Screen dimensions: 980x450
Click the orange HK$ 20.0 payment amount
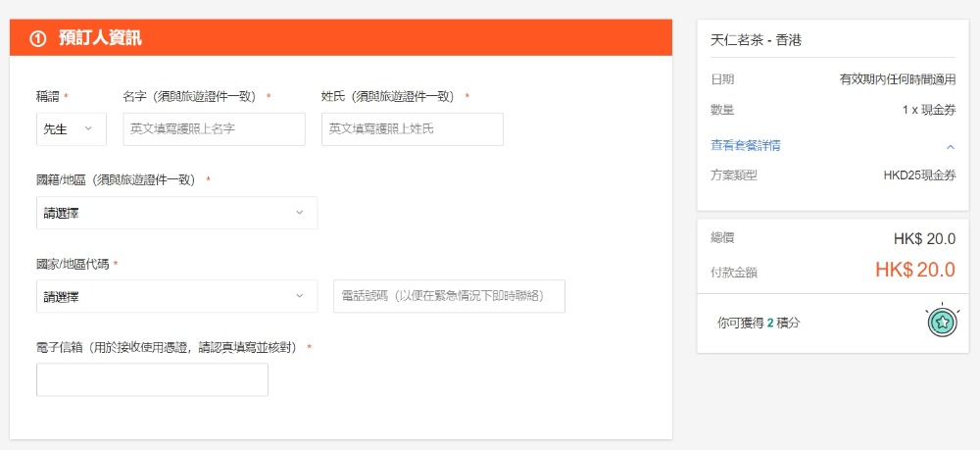[x=914, y=270]
